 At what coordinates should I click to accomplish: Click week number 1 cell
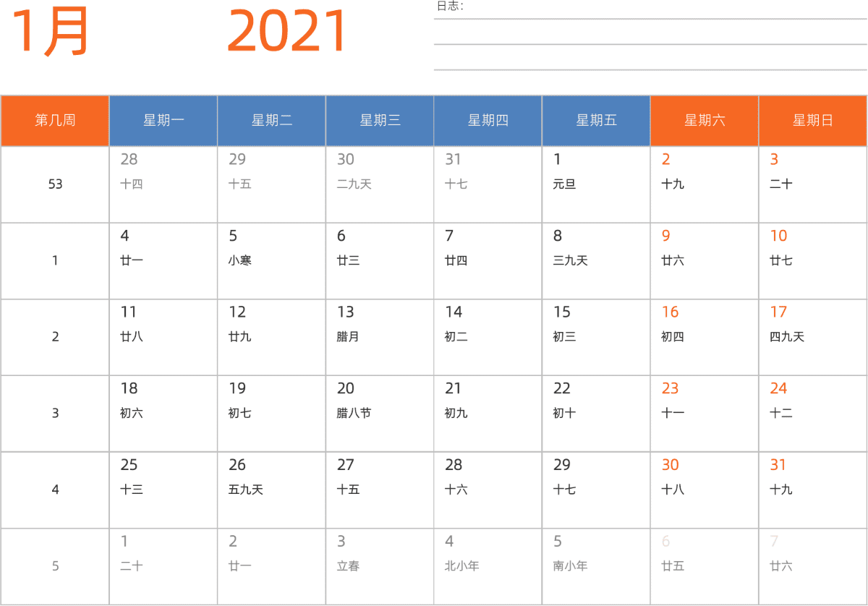click(x=55, y=261)
